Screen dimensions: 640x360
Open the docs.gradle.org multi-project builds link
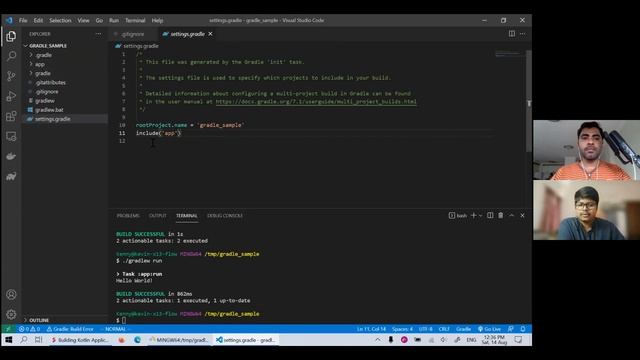click(x=316, y=102)
